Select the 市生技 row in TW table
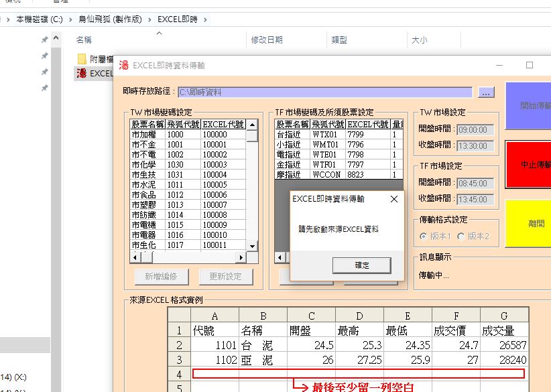The height and width of the screenshot is (392, 551). point(188,175)
